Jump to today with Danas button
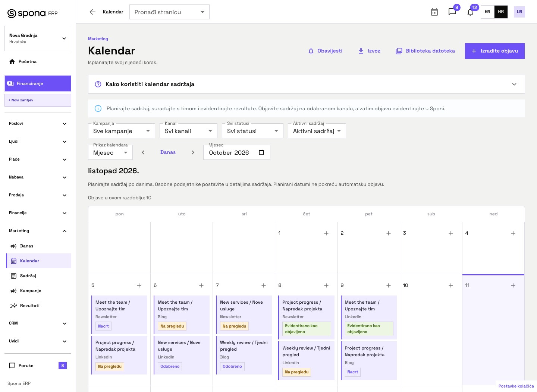 (168, 152)
